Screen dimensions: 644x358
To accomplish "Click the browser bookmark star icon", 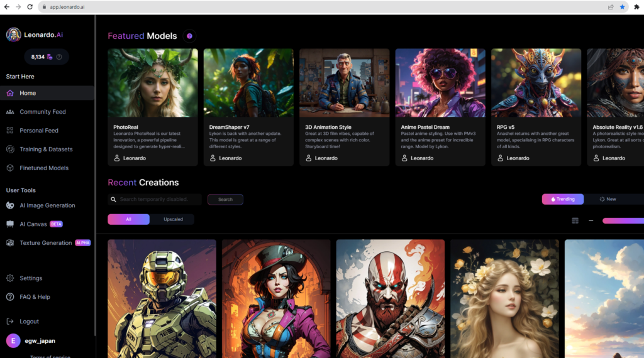I will [x=622, y=7].
